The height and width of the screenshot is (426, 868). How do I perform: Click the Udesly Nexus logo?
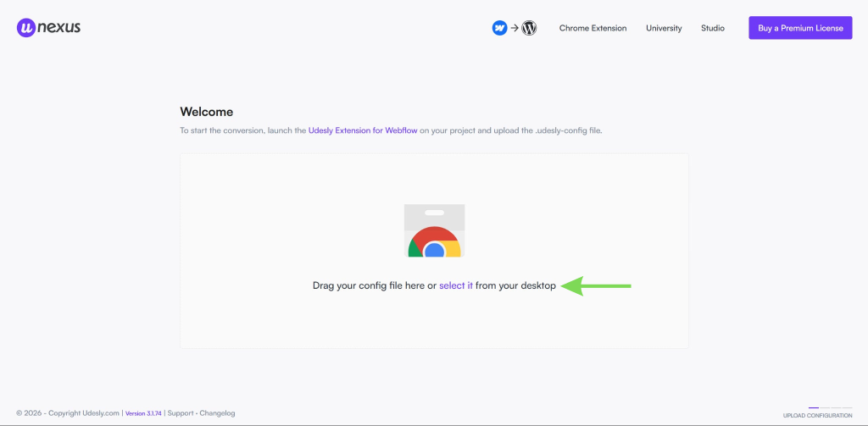click(x=48, y=28)
